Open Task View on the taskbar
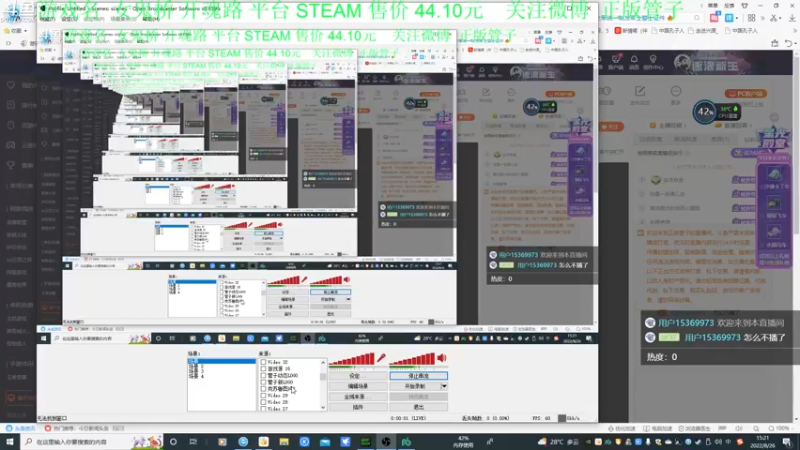800x450 pixels. (x=193, y=442)
